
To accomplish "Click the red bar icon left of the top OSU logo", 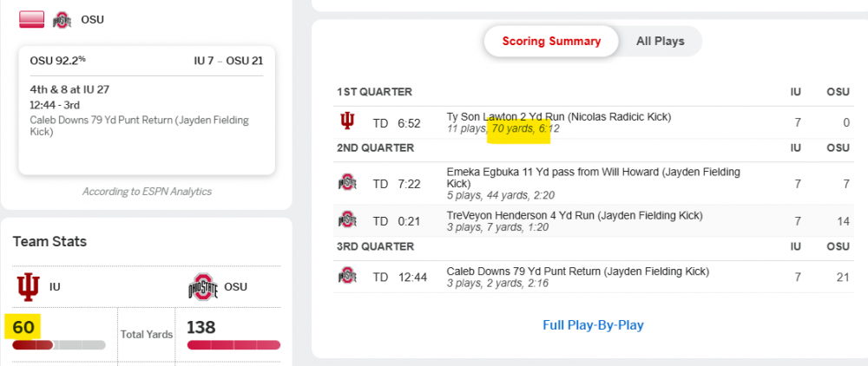I will coord(31,19).
